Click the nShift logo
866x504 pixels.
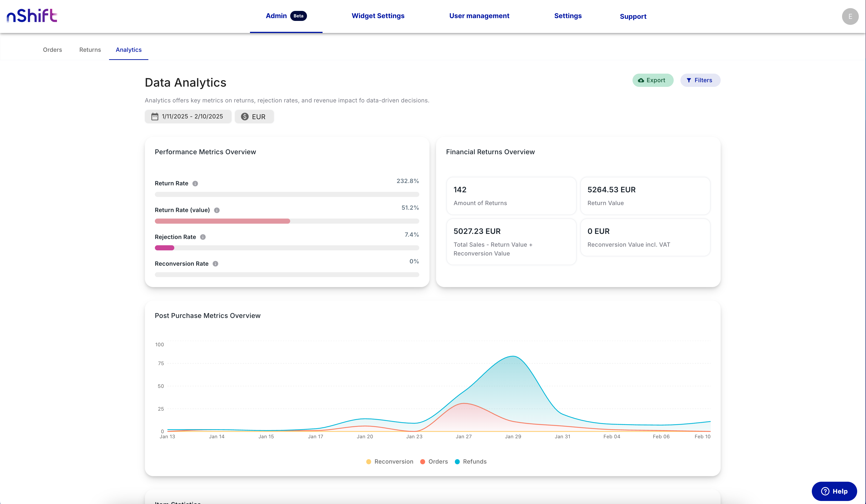click(32, 16)
